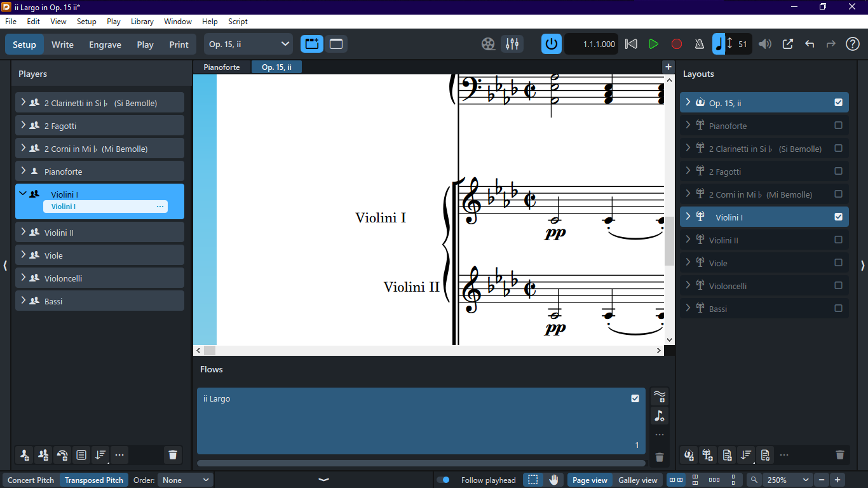Viewport: 868px width, 488px height.
Task: Add a new tab with the plus button
Action: click(x=668, y=67)
